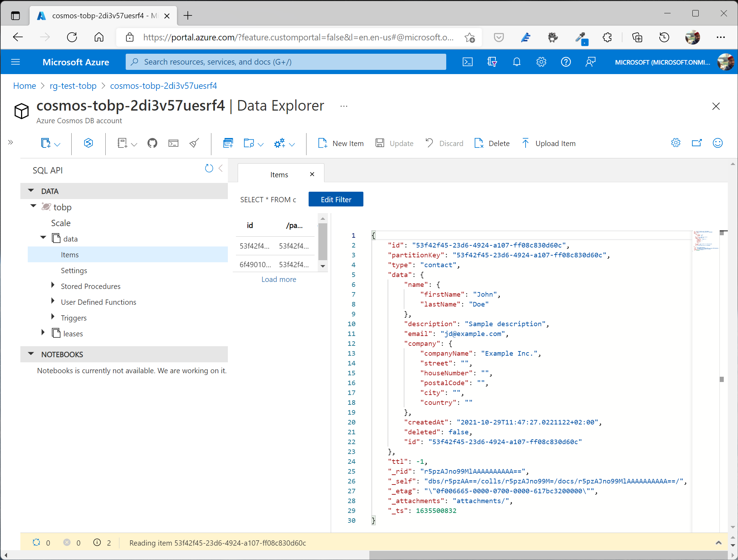
Task: Click the Load more link
Action: pos(278,279)
